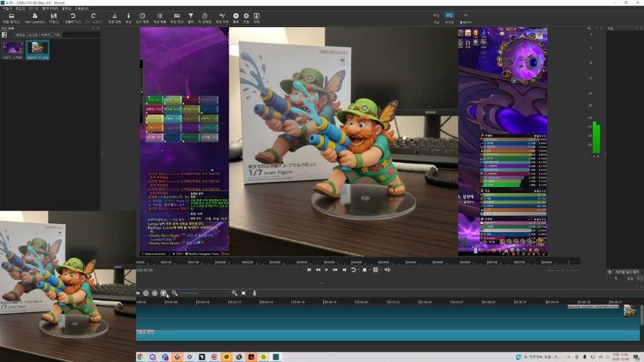Switch to the selected Editing layout tab

[x=449, y=15]
